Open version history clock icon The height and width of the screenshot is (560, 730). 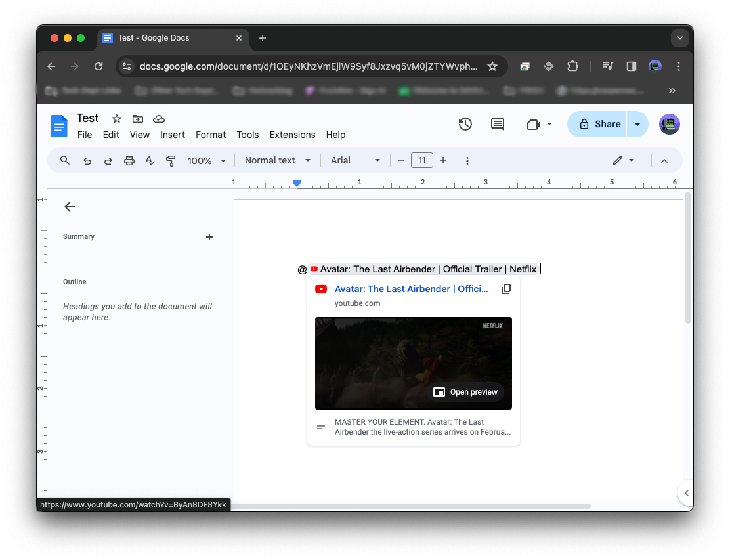pyautogui.click(x=465, y=124)
